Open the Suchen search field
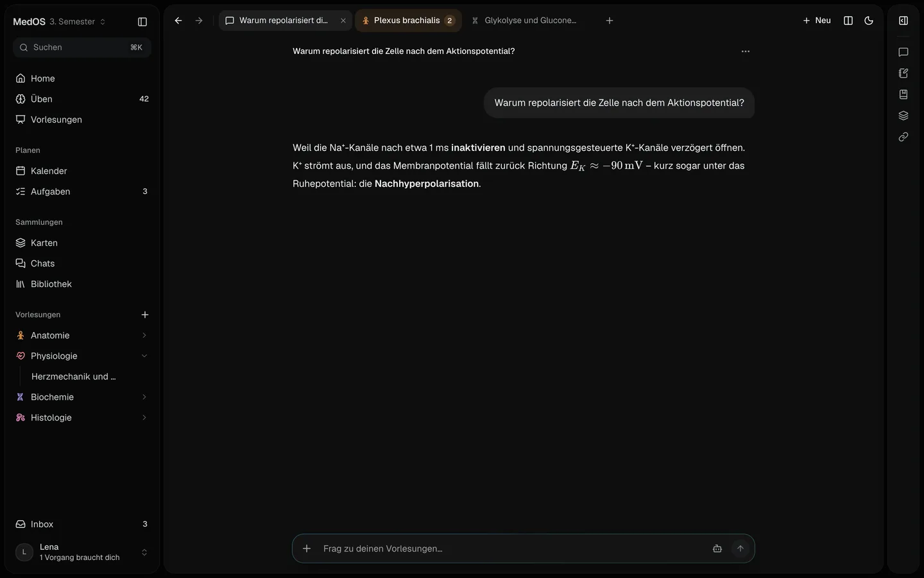924x578 pixels. pos(82,48)
